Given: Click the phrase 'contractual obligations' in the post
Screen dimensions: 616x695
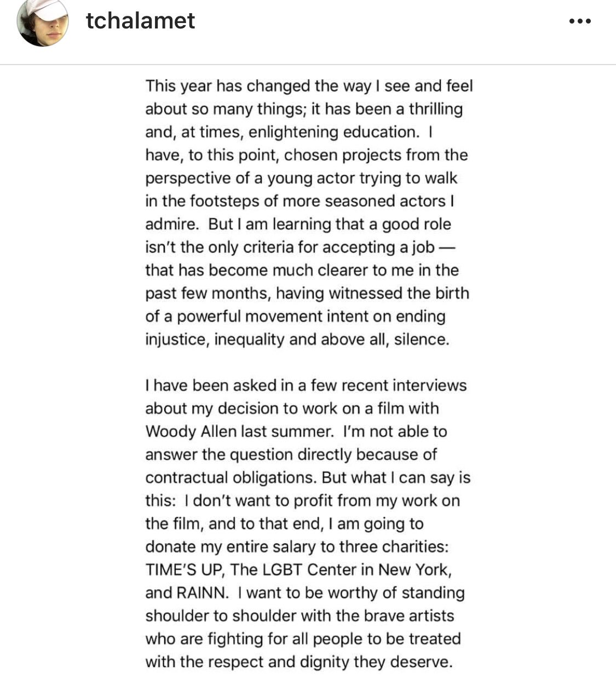Looking at the screenshot, I should tap(231, 478).
